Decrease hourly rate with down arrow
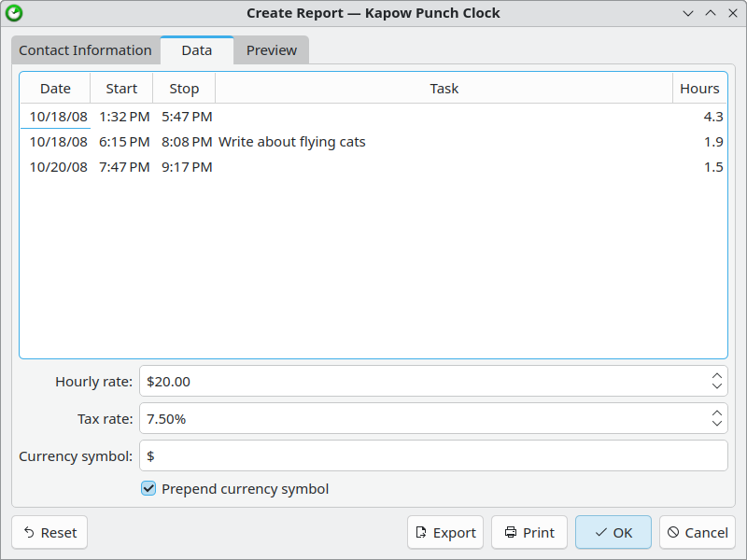Screen dimensions: 747x560 point(716,386)
